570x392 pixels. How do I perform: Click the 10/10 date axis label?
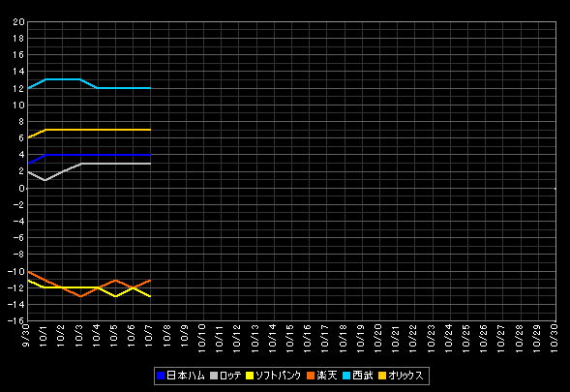click(x=202, y=338)
